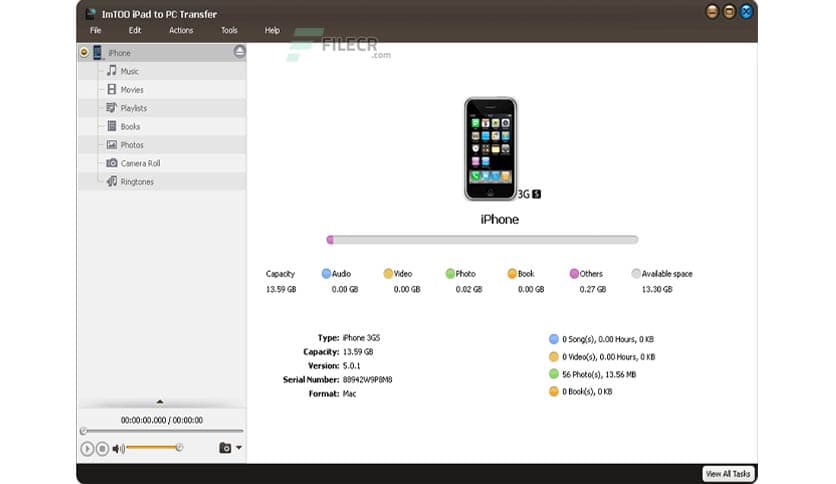This screenshot has width=836, height=484.
Task: Click the blue dot beside Song(s) summary
Action: [x=553, y=339]
